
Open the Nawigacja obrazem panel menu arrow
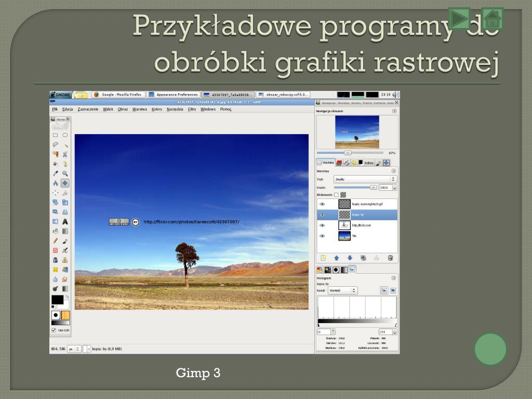click(x=394, y=111)
